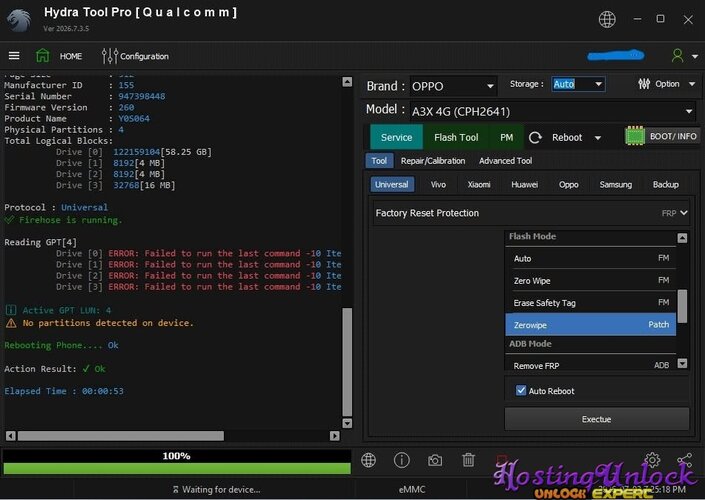The image size is (705, 500).
Task: Take a screenshot with camera icon
Action: [x=435, y=460]
